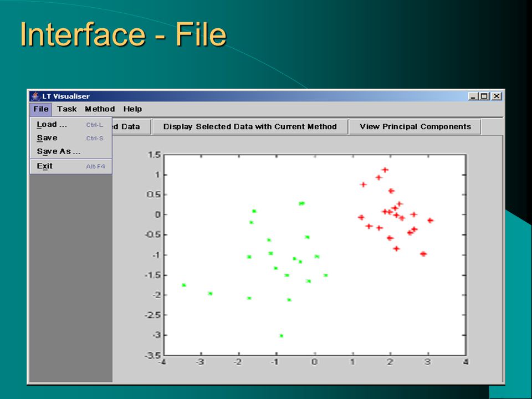Click the Java icon in title bar
The width and height of the screenshot is (532, 399).
(x=35, y=96)
